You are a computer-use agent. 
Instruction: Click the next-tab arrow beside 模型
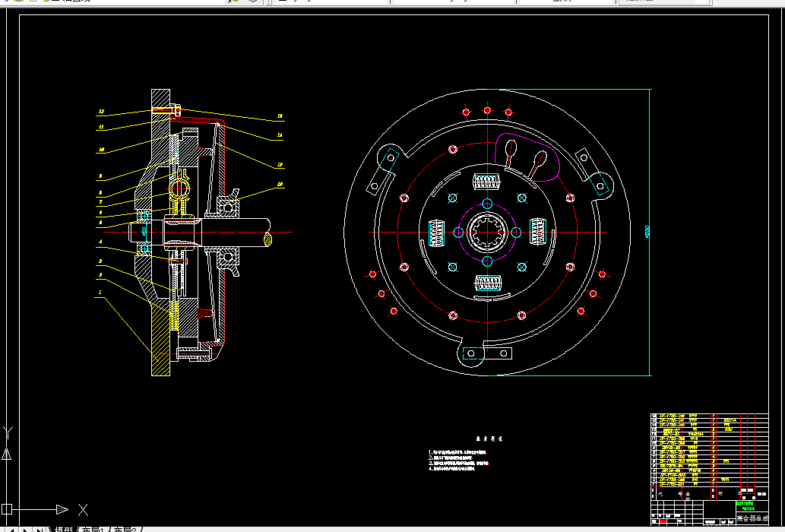point(24,530)
